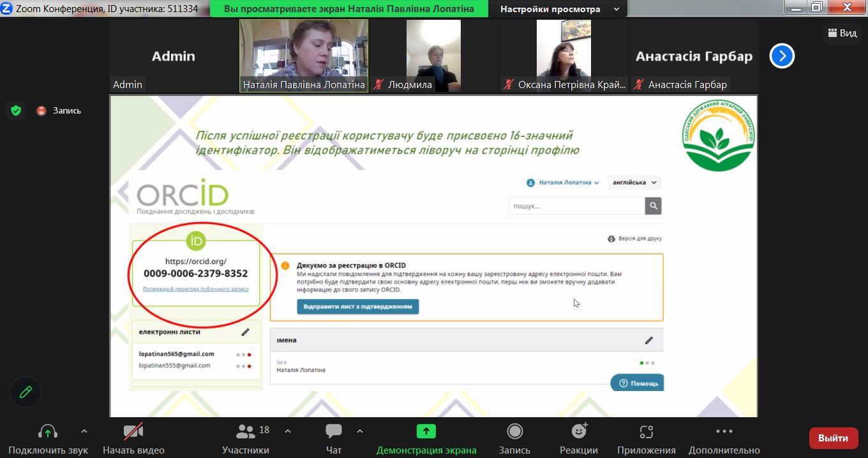
Task: Open the annotation pencil tool
Action: click(26, 392)
